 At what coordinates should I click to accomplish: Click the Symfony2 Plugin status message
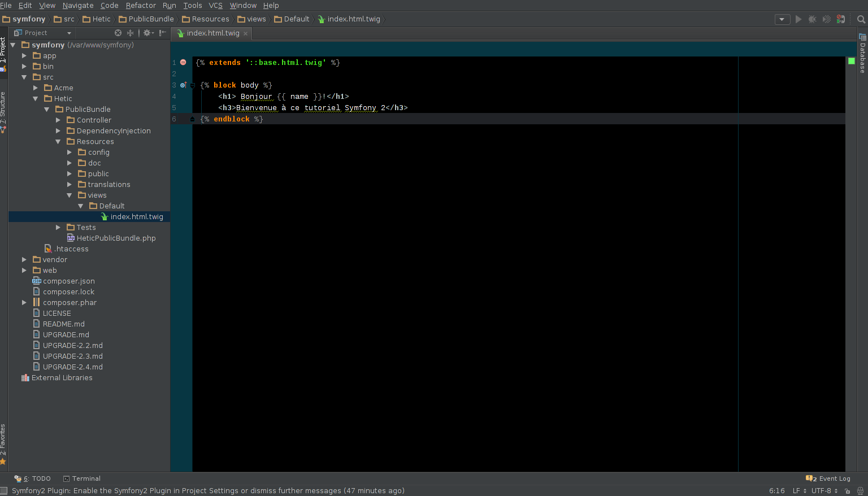pyautogui.click(x=208, y=491)
